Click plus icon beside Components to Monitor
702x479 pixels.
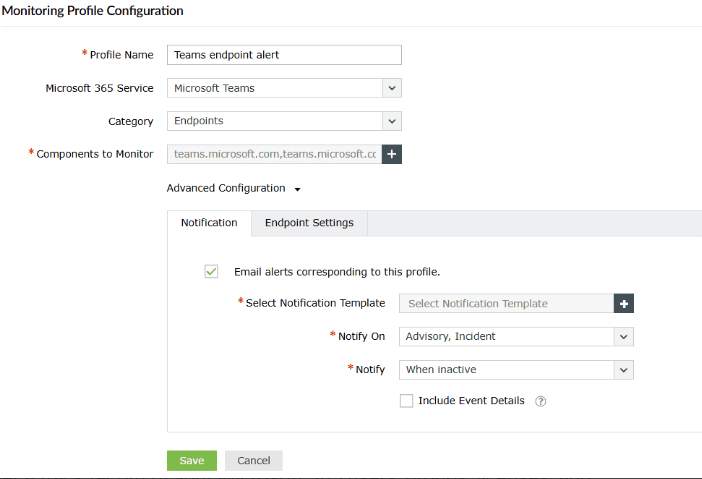pos(391,154)
